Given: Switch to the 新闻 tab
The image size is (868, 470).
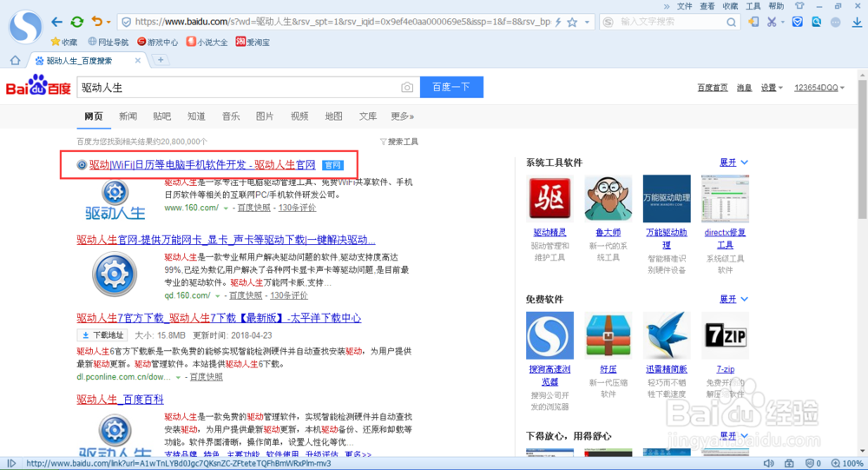Looking at the screenshot, I should 128,116.
